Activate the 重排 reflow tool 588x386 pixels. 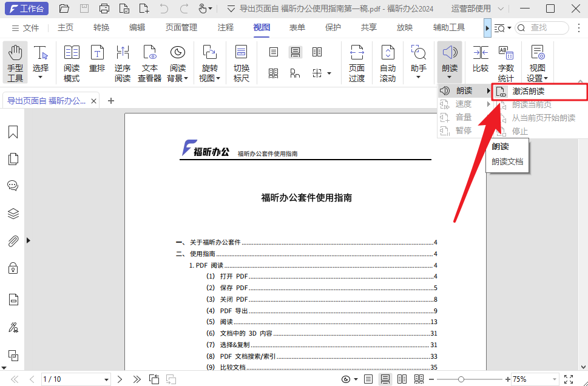pos(96,61)
